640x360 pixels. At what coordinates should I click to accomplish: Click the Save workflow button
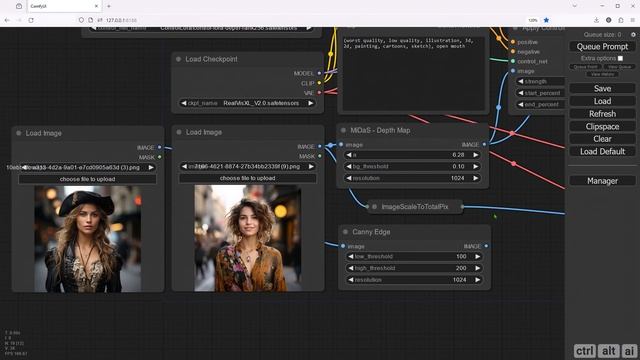(602, 89)
